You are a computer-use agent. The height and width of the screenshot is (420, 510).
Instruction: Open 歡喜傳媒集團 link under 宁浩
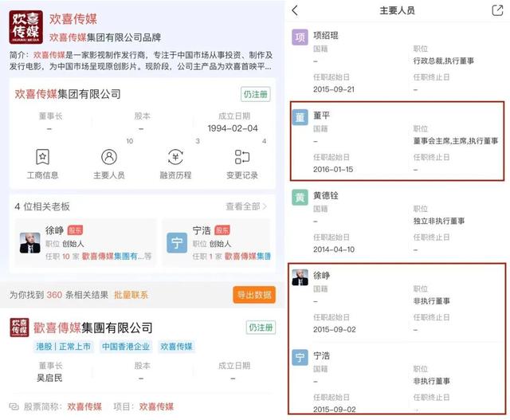point(248,256)
